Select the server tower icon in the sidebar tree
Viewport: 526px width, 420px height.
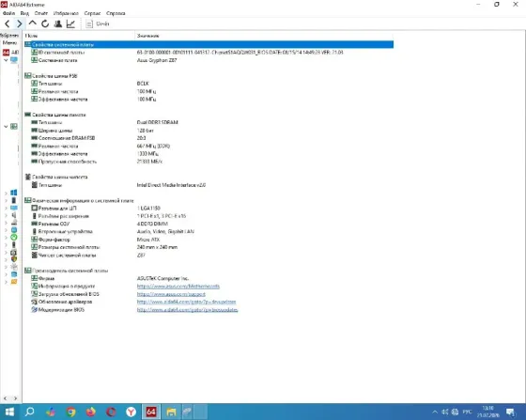pos(14,200)
